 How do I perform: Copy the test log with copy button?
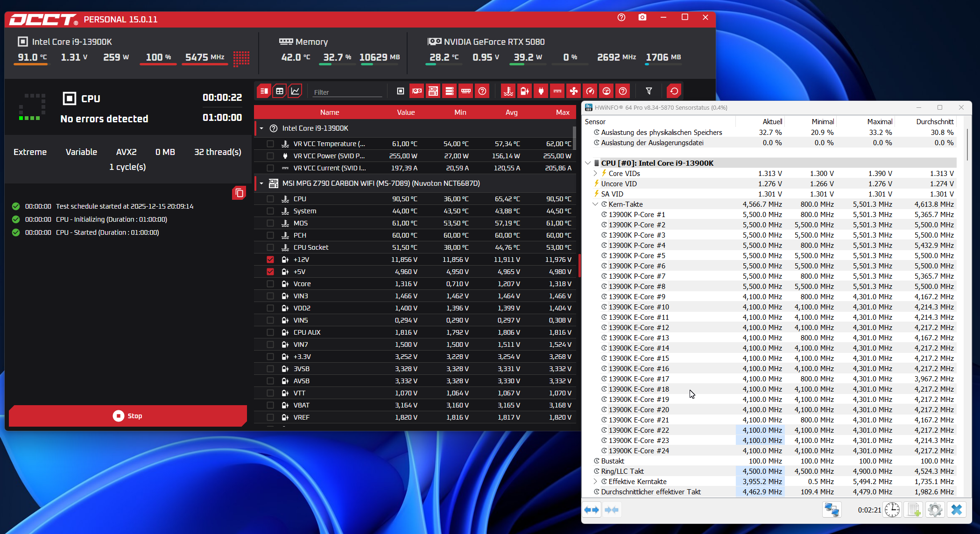pos(239,193)
